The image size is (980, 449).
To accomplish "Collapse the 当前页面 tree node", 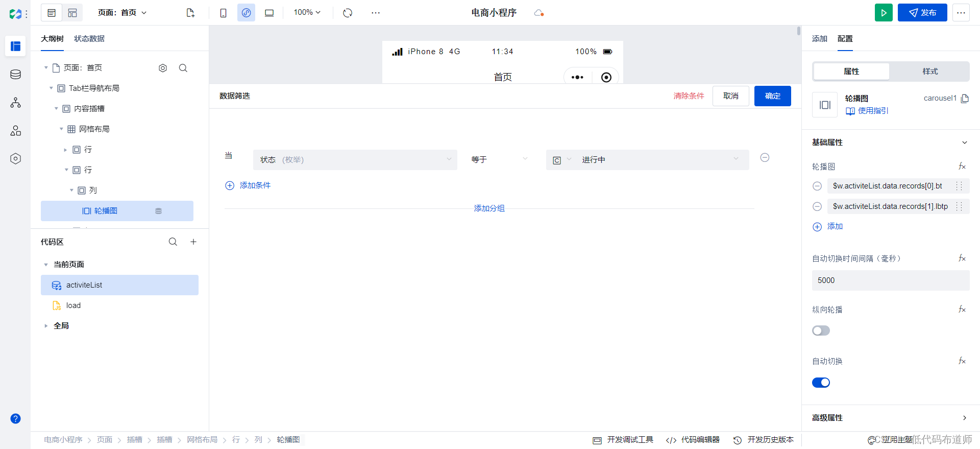I will coord(46,265).
